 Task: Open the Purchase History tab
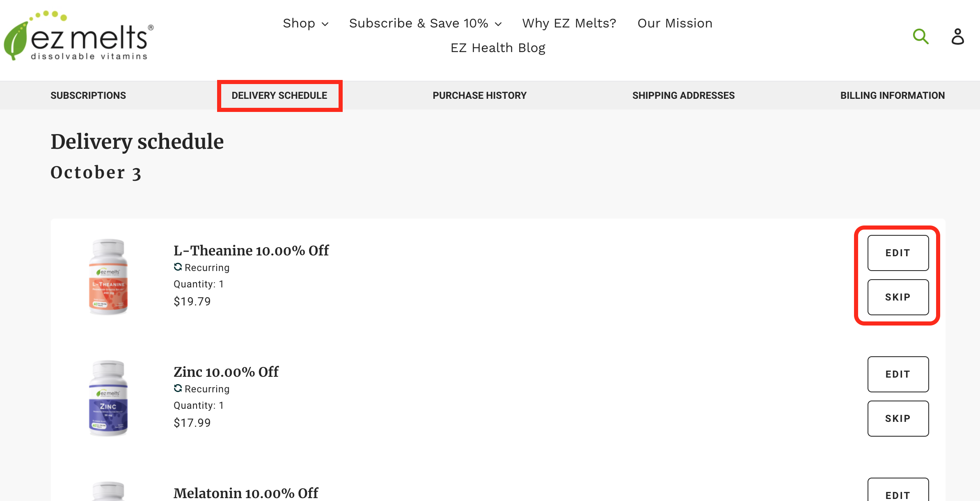479,96
